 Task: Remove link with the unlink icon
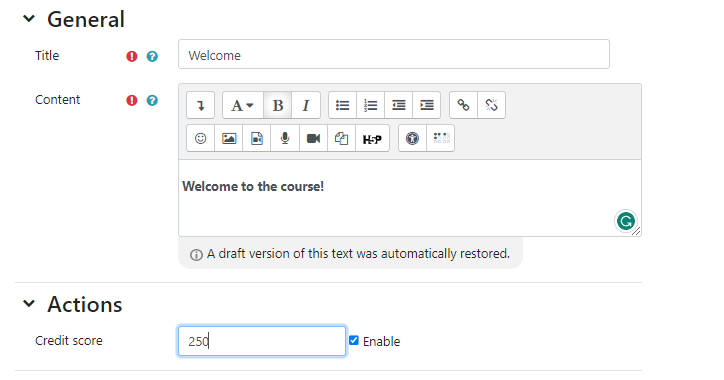[491, 105]
